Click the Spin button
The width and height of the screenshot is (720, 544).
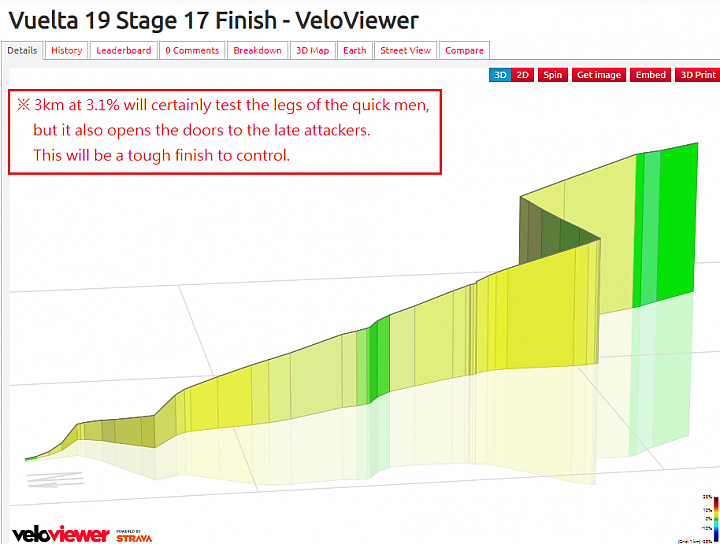[x=553, y=75]
